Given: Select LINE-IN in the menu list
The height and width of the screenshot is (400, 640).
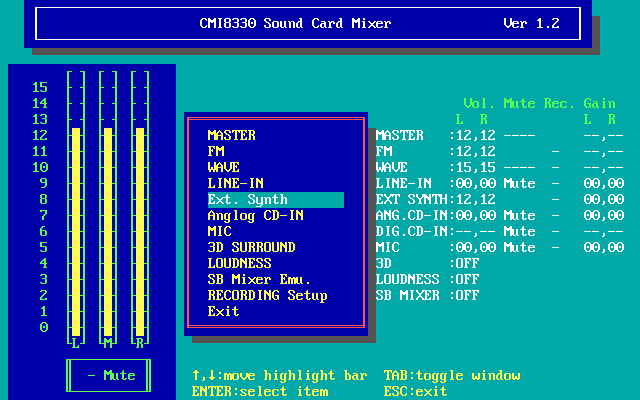Looking at the screenshot, I should 235,183.
